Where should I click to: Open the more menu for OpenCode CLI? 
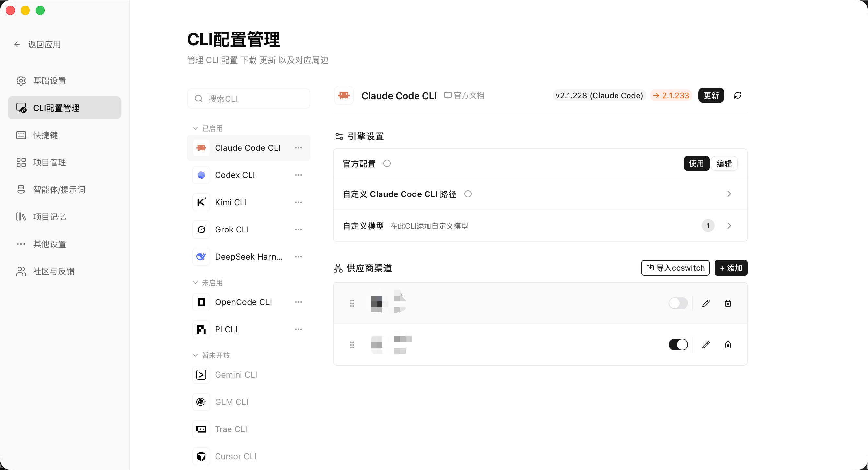click(298, 302)
